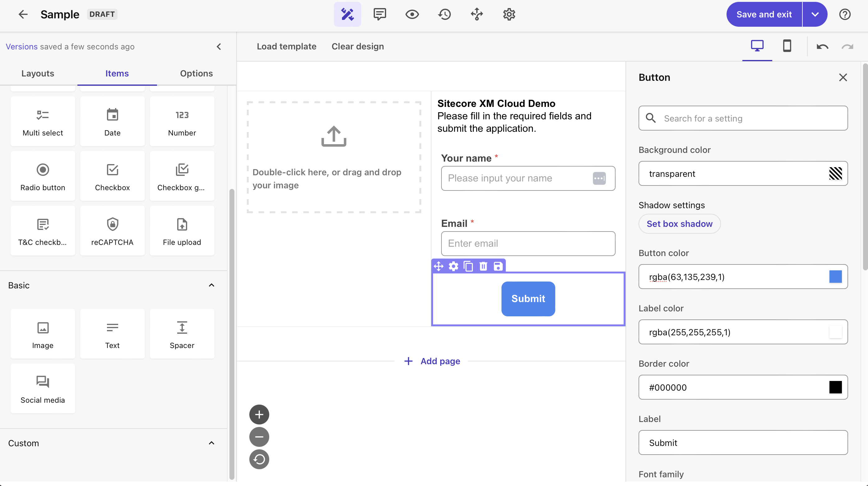Duplicate the selected Submit button element
868x486 pixels.
coord(469,266)
